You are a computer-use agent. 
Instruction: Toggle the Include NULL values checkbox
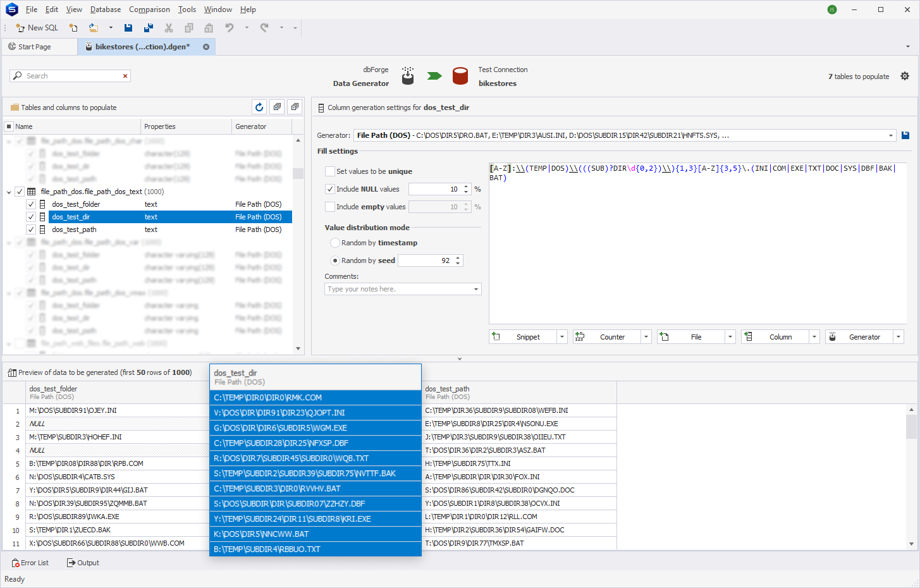(x=330, y=189)
